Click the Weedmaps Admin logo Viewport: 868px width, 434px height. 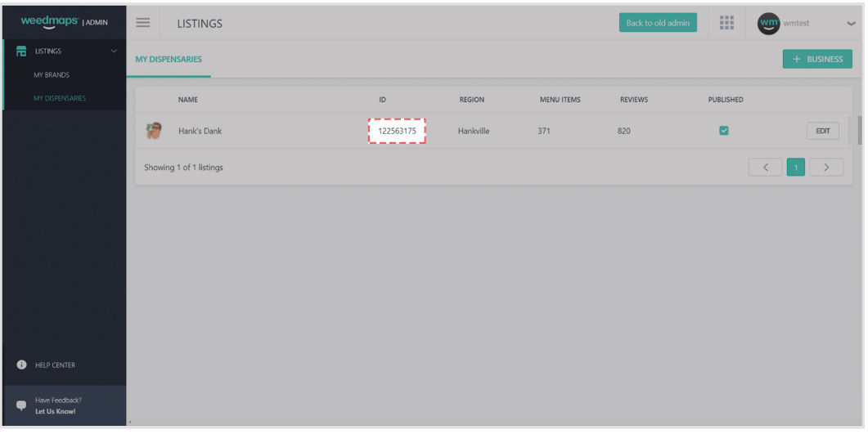tap(64, 23)
